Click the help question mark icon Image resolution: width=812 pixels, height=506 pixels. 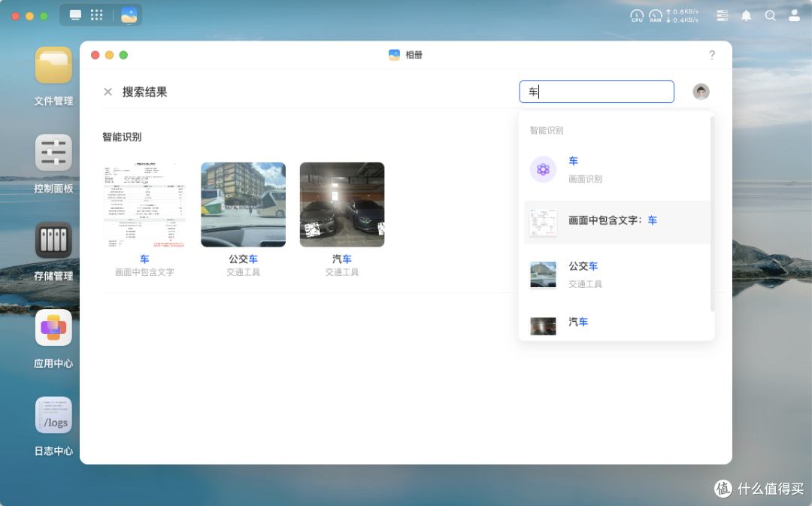pos(712,55)
